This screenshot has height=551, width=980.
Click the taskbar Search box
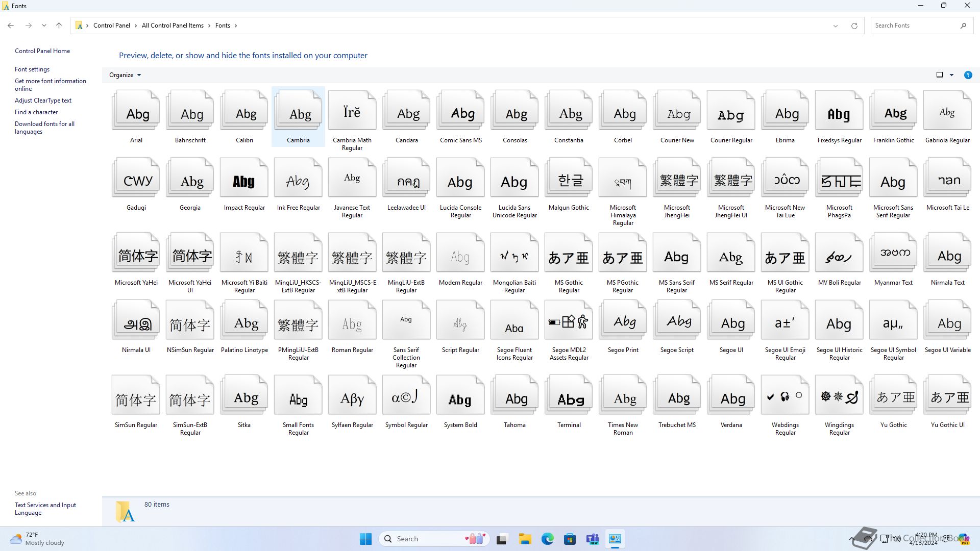click(434, 539)
